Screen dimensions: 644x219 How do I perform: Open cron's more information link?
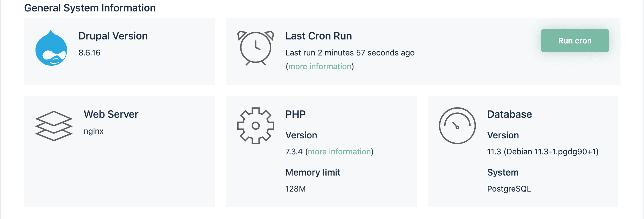click(320, 66)
